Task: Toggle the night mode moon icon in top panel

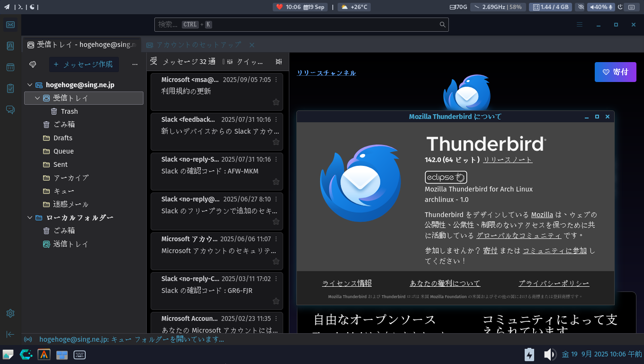Action: coord(32,7)
